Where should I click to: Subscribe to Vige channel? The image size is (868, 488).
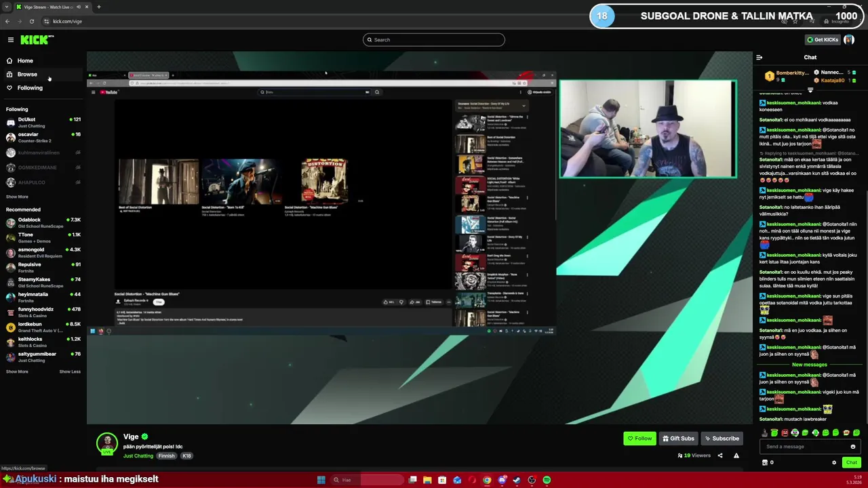(x=722, y=439)
